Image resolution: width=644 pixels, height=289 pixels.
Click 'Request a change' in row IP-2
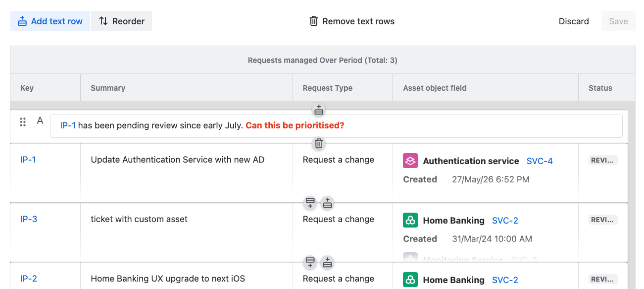pyautogui.click(x=339, y=279)
